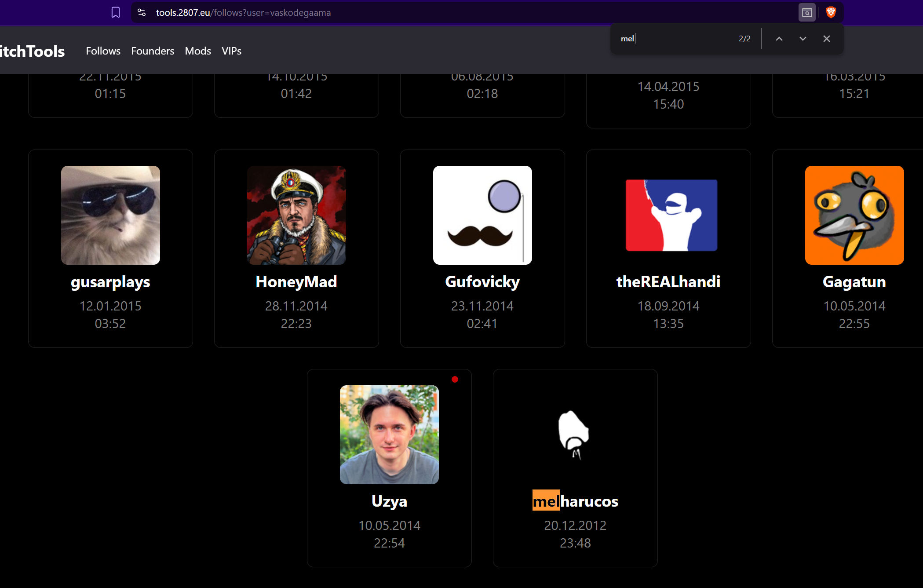This screenshot has height=588, width=923.
Task: Jump to next find match arrow
Action: click(x=803, y=39)
